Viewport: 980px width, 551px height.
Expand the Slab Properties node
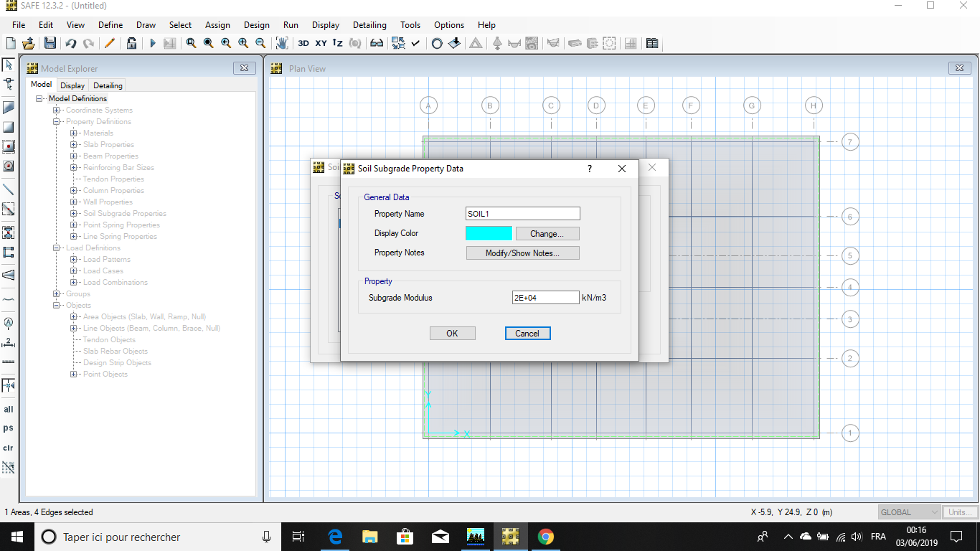coord(73,144)
